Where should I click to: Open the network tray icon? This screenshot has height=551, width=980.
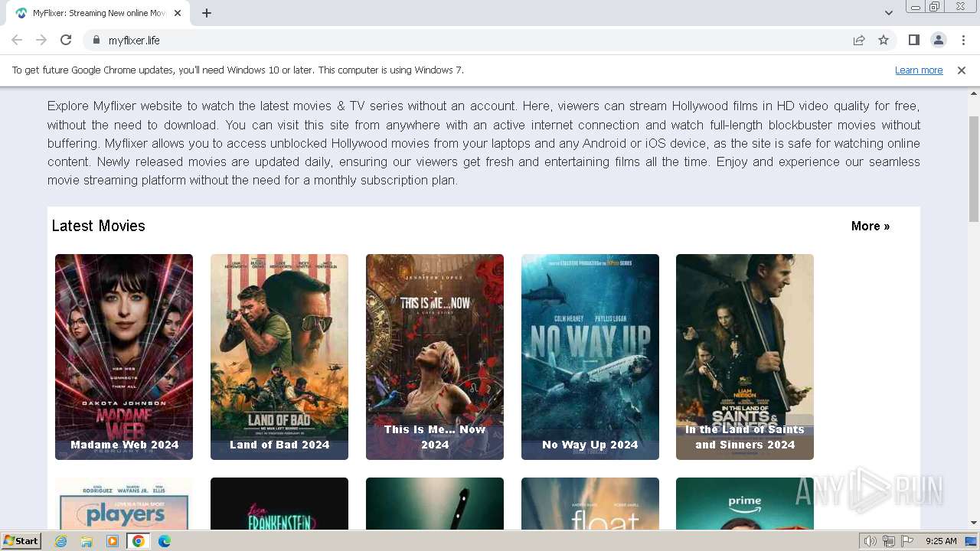point(889,541)
